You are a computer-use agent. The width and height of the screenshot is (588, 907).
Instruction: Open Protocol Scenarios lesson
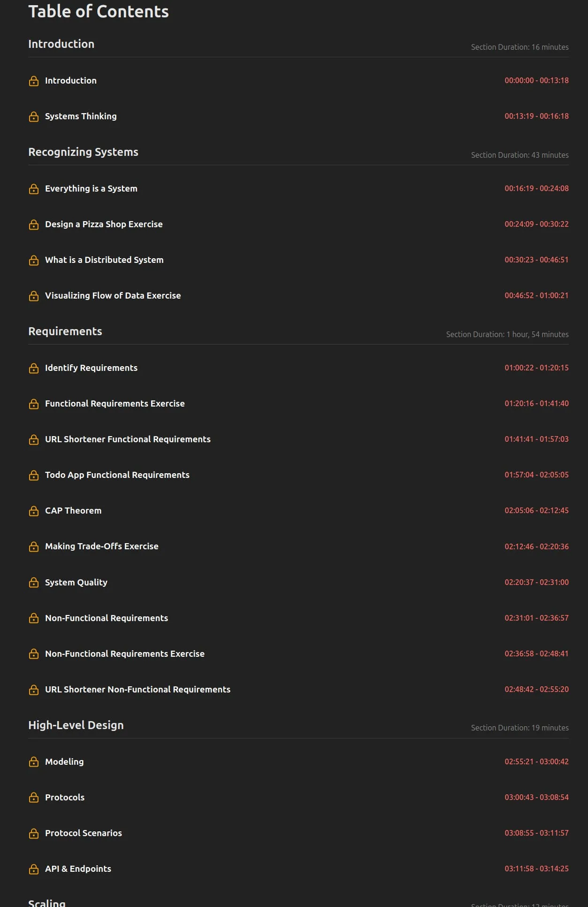click(x=84, y=833)
